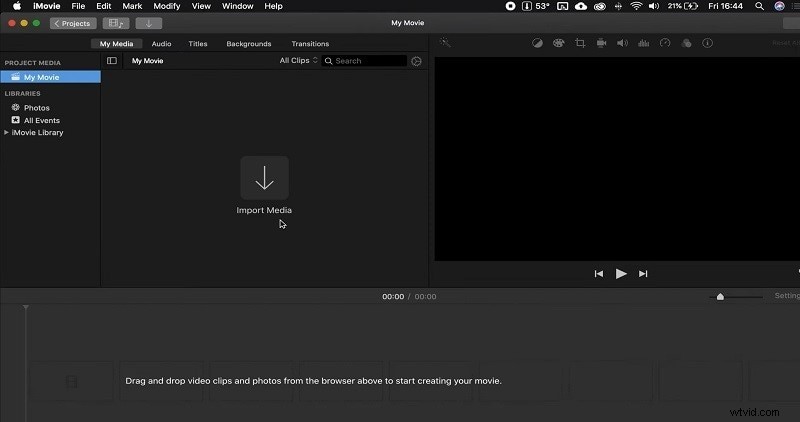This screenshot has width=800, height=422.
Task: Open the View menu
Action: pos(201,6)
